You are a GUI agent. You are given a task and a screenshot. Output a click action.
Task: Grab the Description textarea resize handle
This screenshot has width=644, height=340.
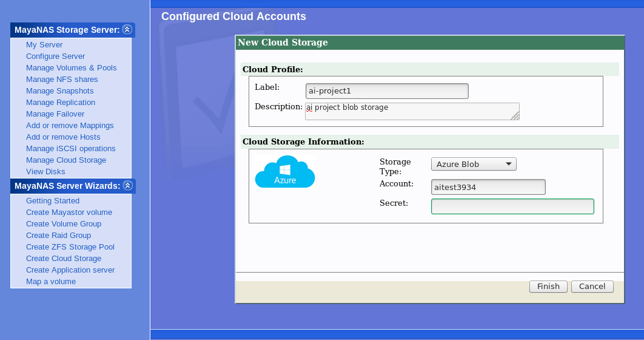click(515, 116)
